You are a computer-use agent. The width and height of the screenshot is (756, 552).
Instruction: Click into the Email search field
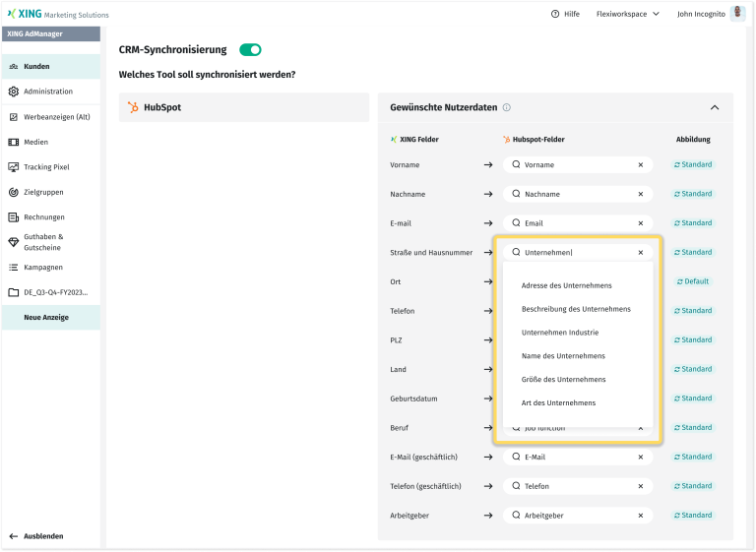click(578, 223)
